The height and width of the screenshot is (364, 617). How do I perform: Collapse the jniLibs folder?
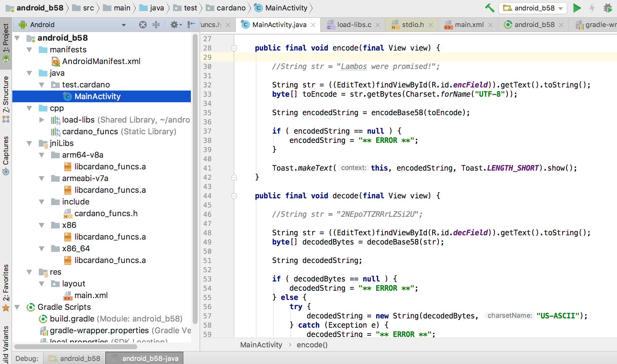[x=30, y=143]
